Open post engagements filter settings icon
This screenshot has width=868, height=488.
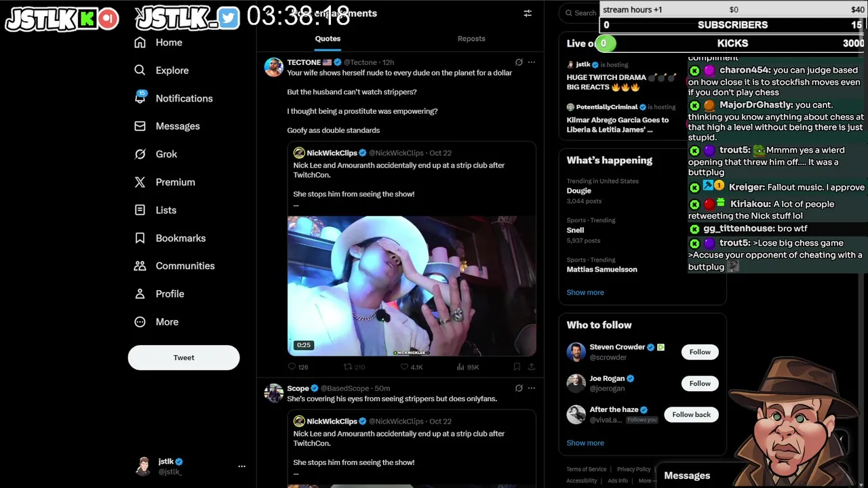tap(528, 13)
